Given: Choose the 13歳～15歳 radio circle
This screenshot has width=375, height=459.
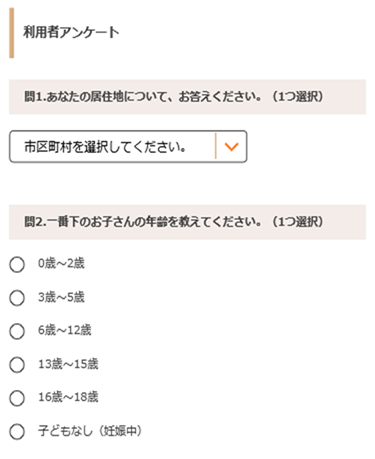Looking at the screenshot, I should coord(17,365).
